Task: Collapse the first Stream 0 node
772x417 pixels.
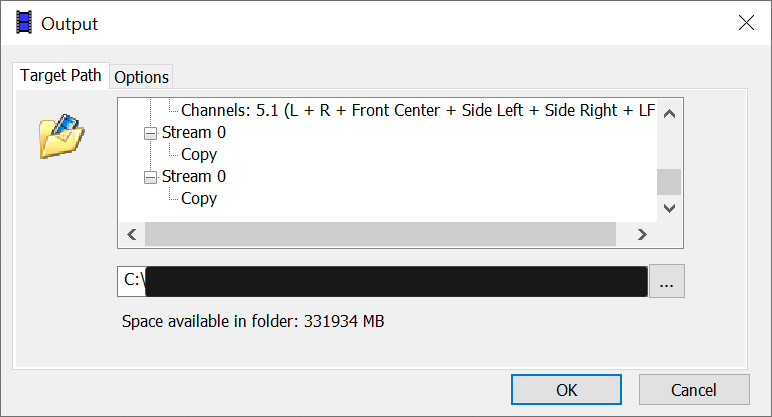Action: click(x=151, y=133)
